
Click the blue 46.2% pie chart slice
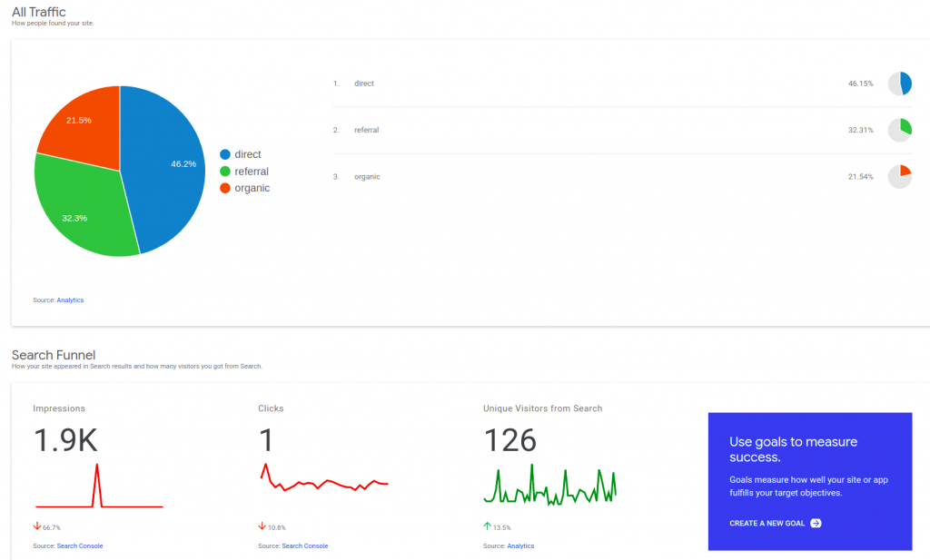(x=168, y=163)
